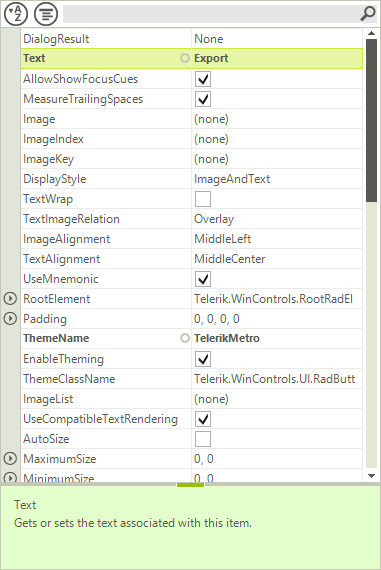Select the Text property label

coord(34,58)
